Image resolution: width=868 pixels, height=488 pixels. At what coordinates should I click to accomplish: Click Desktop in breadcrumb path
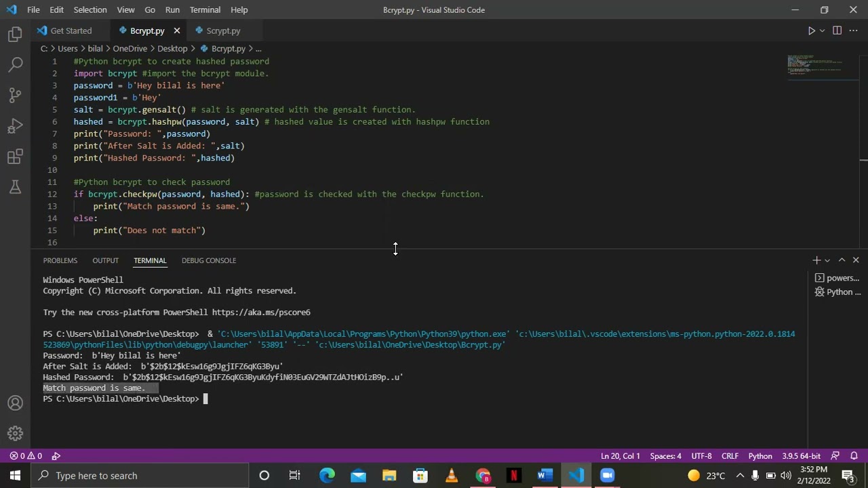coord(172,49)
